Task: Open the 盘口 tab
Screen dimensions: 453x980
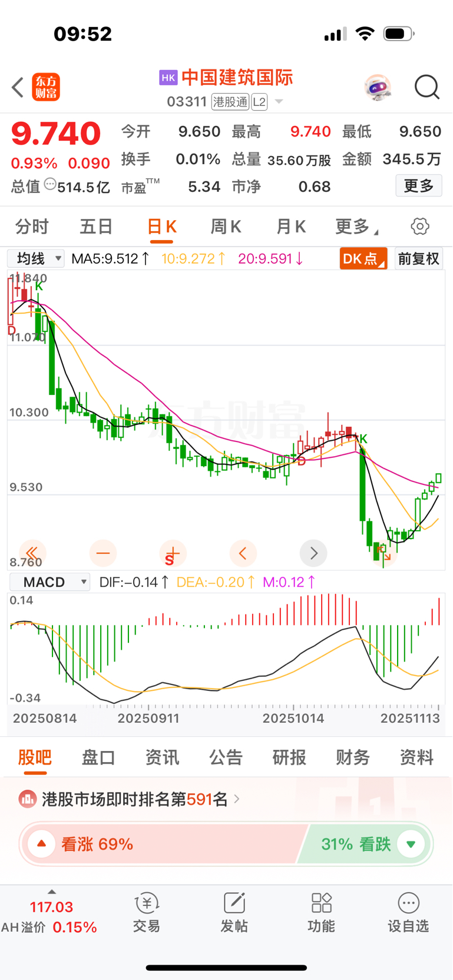Action: (x=98, y=757)
